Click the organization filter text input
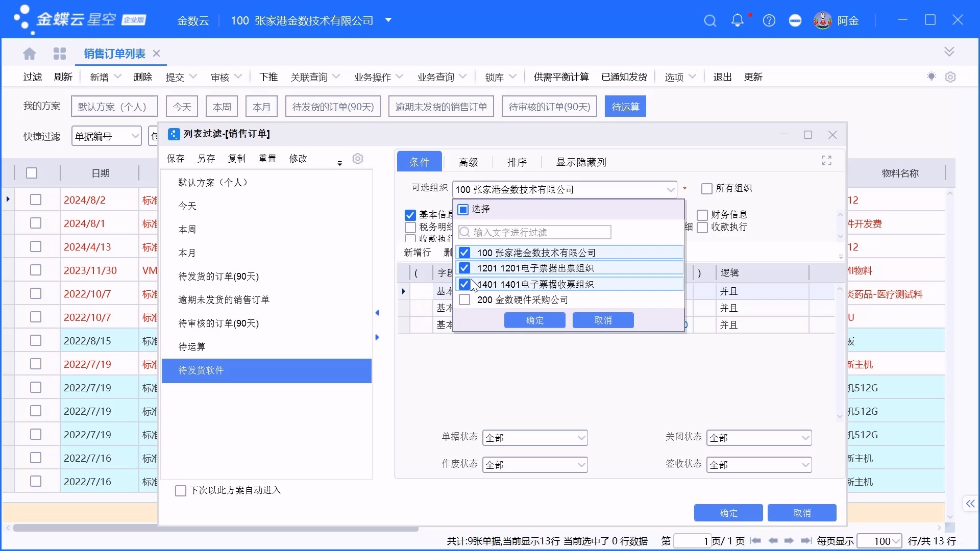The height and width of the screenshot is (551, 980). (x=534, y=233)
